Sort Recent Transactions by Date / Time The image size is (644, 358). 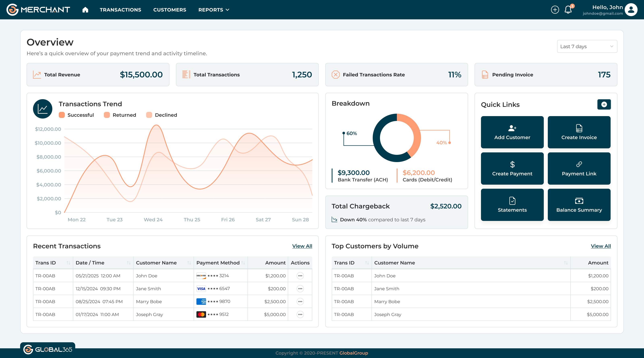(x=129, y=263)
